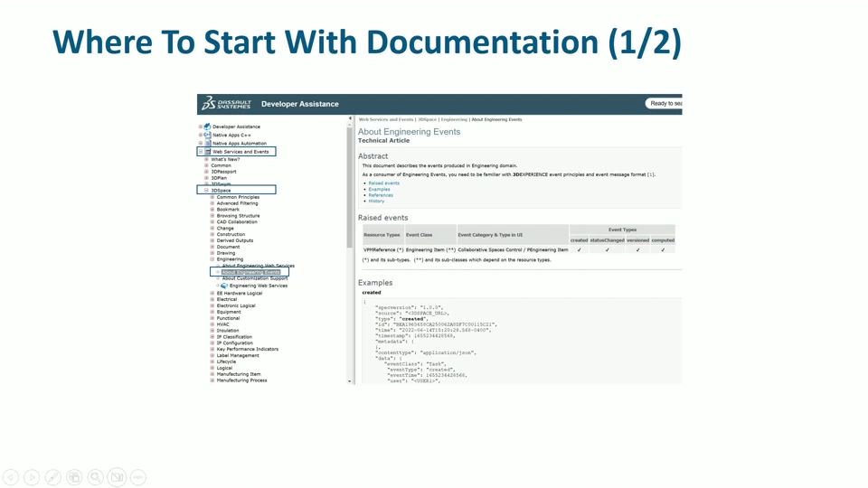Select About Engineering Events in the tree
The height and width of the screenshot is (488, 868).
250,272
